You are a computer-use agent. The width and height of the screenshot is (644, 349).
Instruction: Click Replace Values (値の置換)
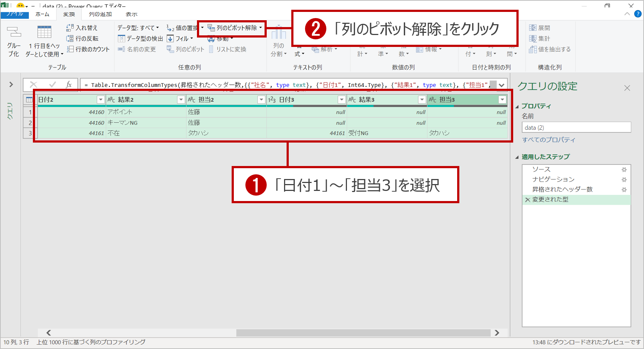[x=182, y=28]
